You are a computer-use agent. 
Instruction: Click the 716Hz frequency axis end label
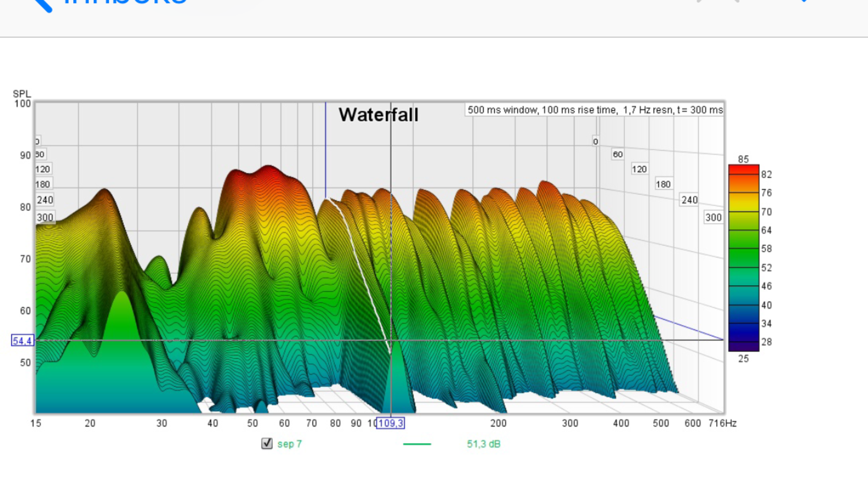tap(722, 423)
